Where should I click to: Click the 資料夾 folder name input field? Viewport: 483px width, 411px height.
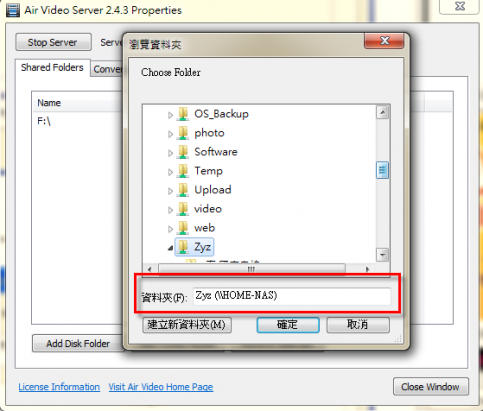292,296
